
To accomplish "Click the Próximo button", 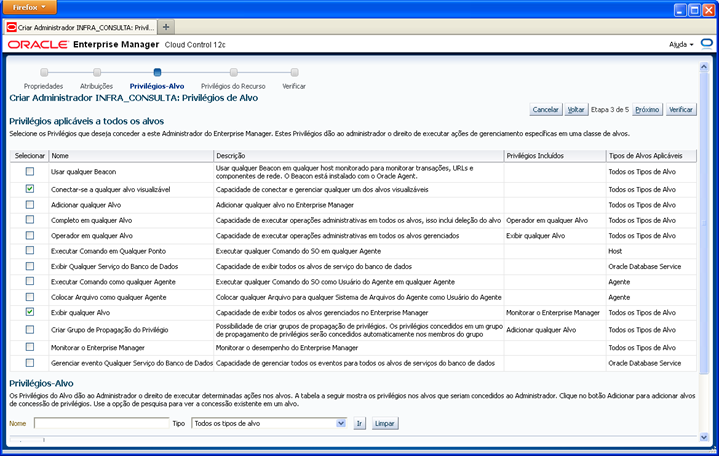I will click(647, 110).
